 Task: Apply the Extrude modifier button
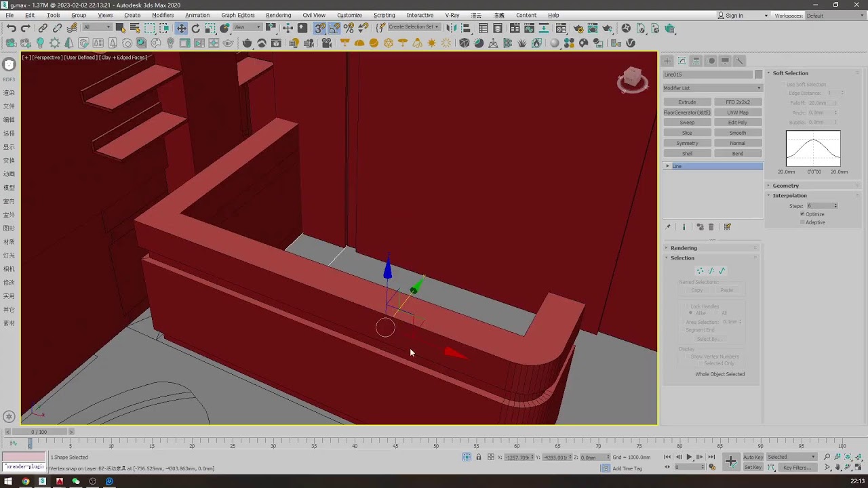687,102
